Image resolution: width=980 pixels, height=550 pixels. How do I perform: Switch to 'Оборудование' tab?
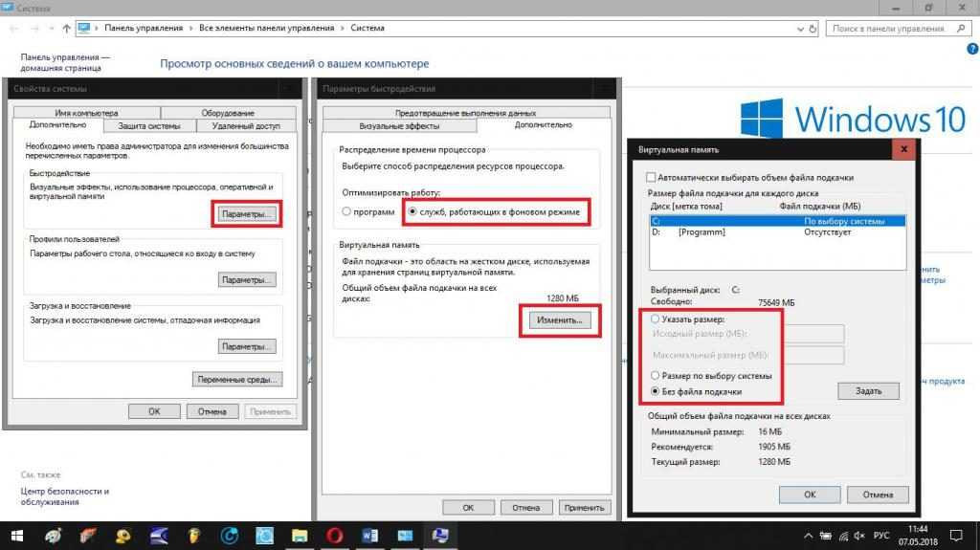coord(228,113)
